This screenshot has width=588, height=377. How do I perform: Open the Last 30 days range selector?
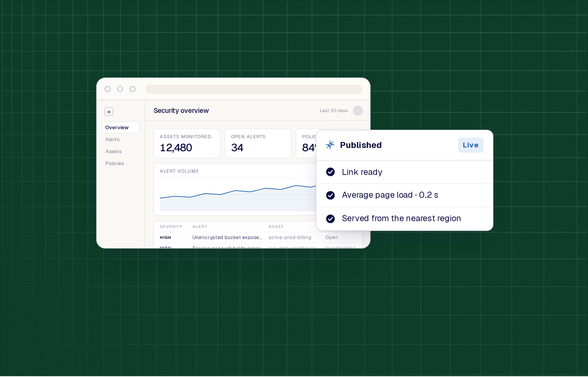click(334, 110)
